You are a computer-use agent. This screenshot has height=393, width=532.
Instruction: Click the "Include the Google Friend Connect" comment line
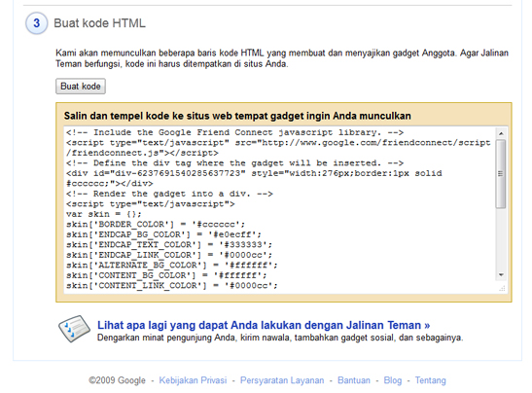coord(234,132)
